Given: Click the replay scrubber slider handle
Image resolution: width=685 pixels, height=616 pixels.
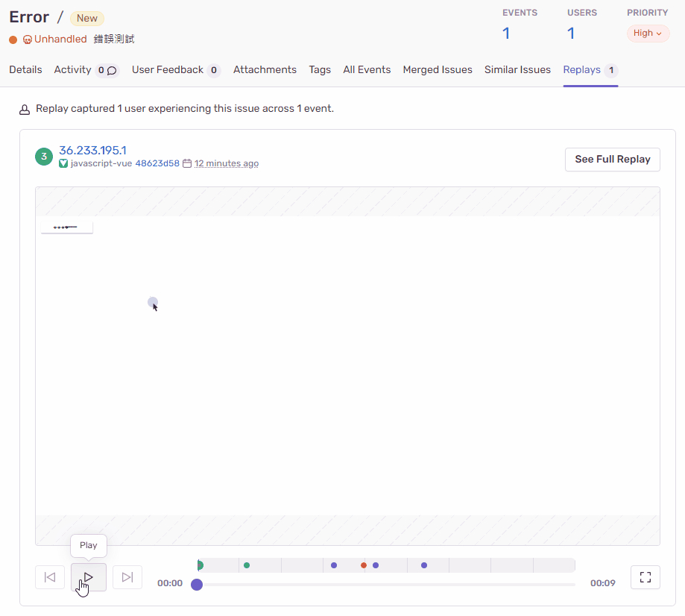Looking at the screenshot, I should pyautogui.click(x=197, y=585).
